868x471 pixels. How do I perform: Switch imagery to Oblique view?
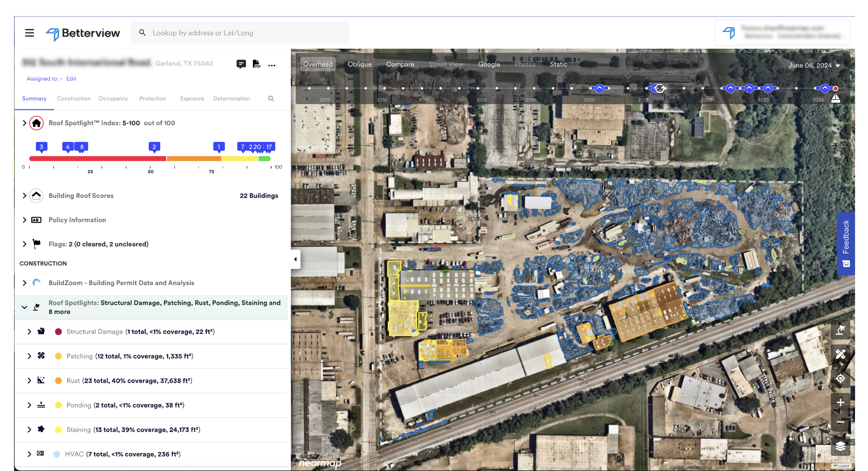(x=359, y=64)
